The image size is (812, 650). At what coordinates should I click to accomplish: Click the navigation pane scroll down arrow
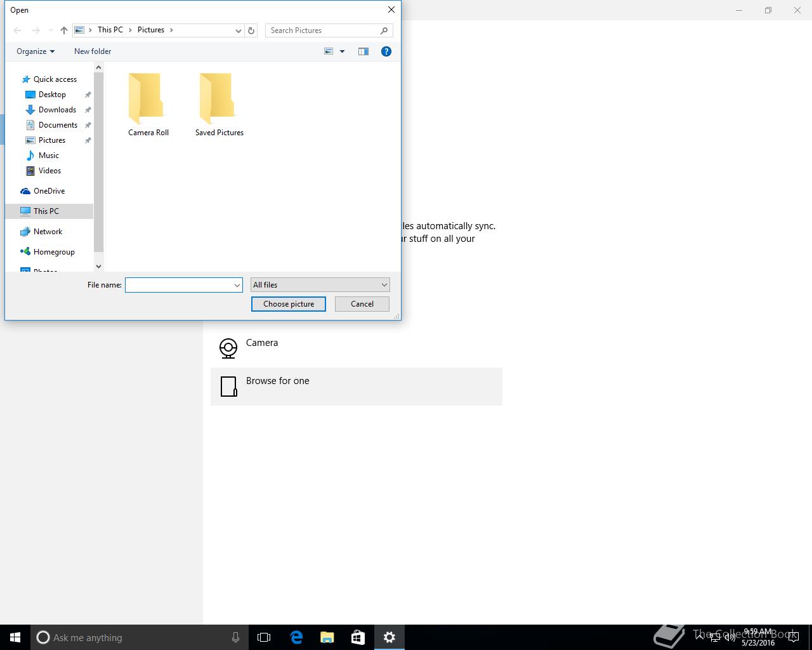[x=98, y=267]
